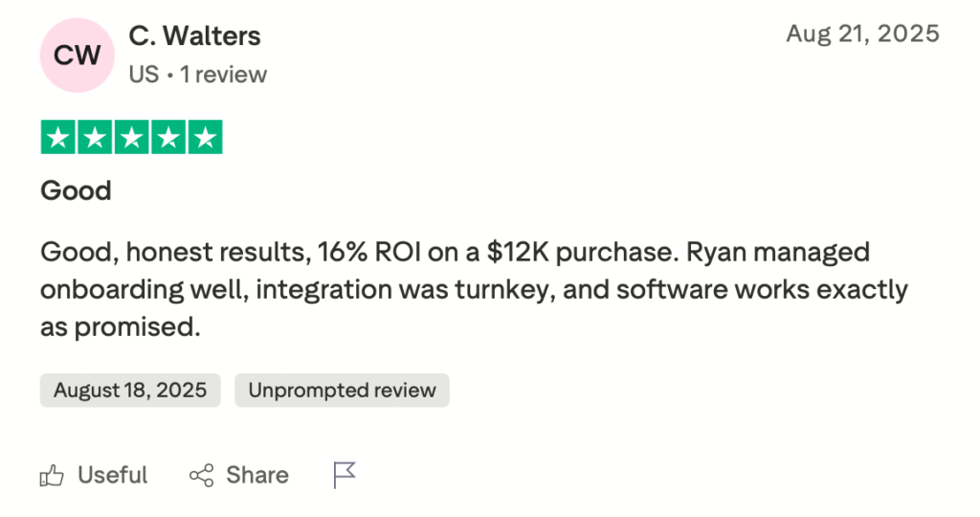
Task: Click the Aug 21, 2025 posted date
Action: 862,34
